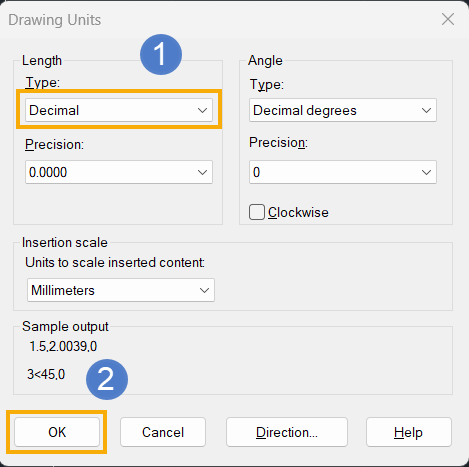This screenshot has height=467, width=469.
Task: Confirm the dialog with OK button
Action: [57, 432]
